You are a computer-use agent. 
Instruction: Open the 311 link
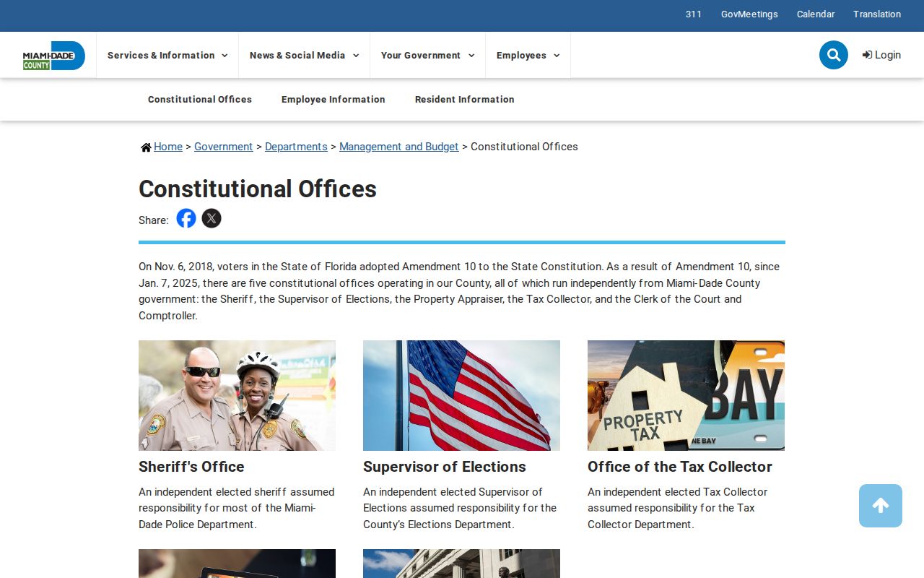point(694,14)
